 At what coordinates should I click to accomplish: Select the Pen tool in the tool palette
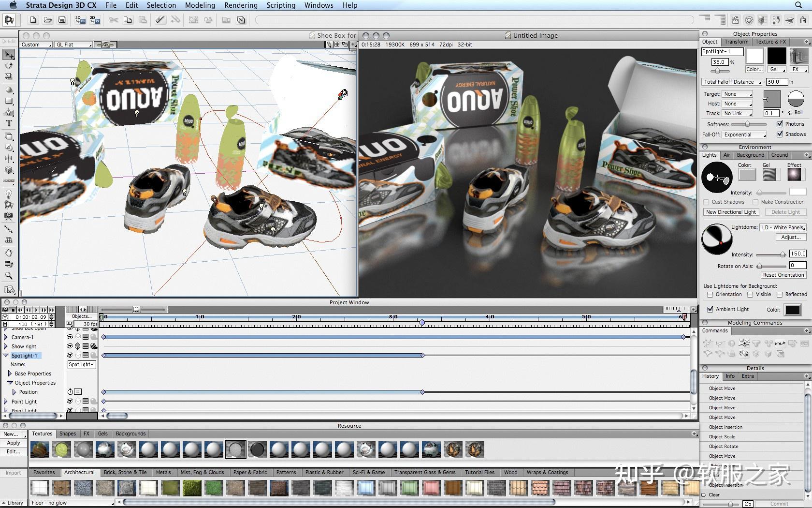pyautogui.click(x=9, y=112)
